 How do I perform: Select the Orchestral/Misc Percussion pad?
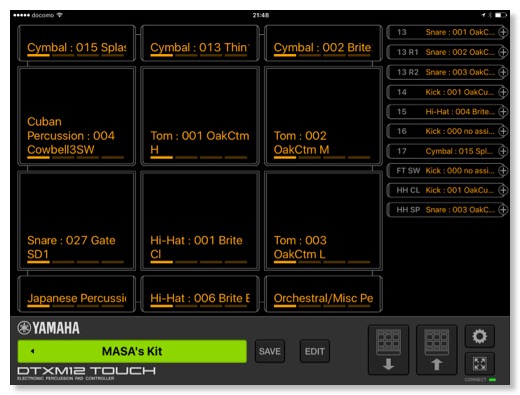point(323,294)
